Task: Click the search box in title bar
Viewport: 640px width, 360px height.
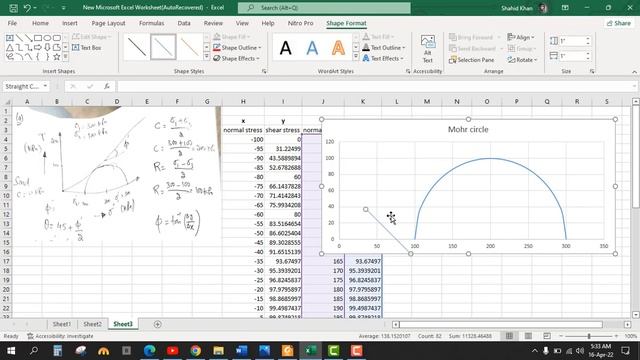Action: 324,8
